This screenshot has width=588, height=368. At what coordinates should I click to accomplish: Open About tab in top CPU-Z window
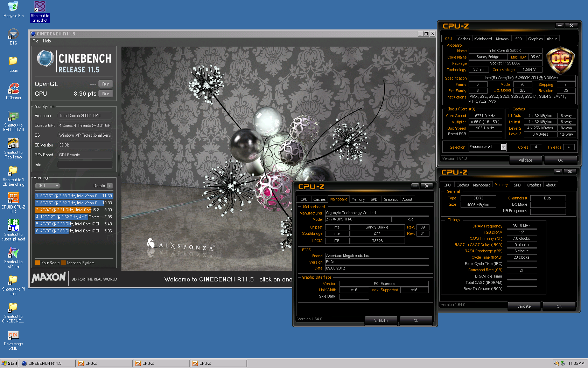(x=552, y=39)
